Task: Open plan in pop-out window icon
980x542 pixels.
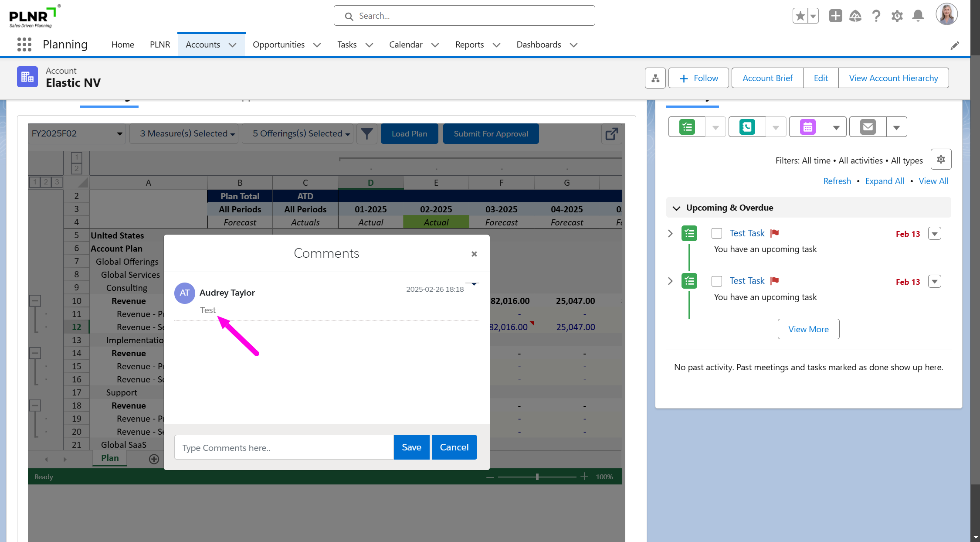Action: pyautogui.click(x=611, y=134)
